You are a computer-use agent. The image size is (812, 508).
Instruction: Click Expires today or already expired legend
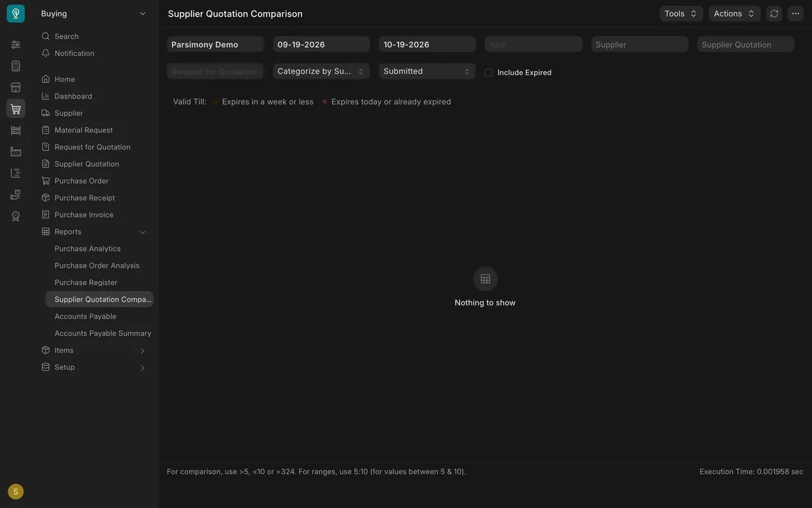pyautogui.click(x=391, y=102)
